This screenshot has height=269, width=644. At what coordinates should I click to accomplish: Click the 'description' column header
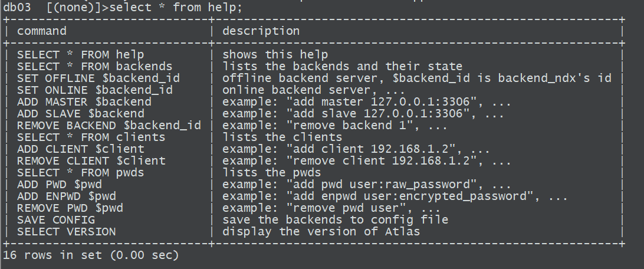point(261,31)
